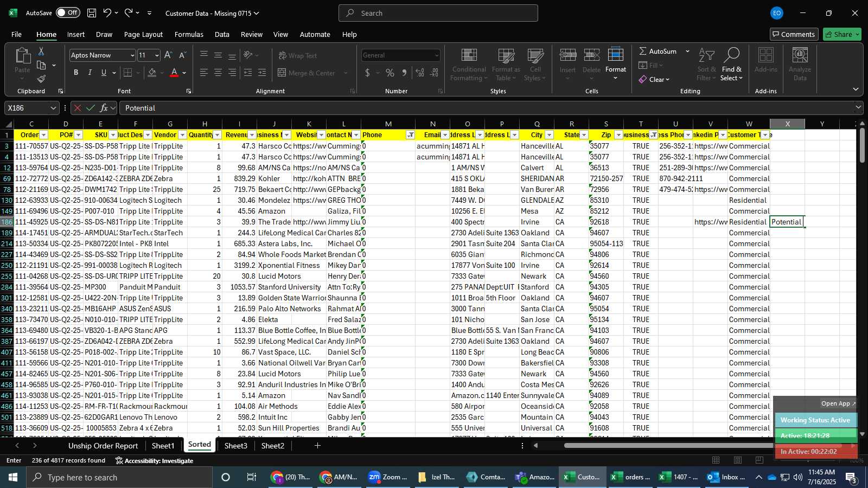Click the Analyze Data icon
The width and height of the screenshot is (868, 488).
(800, 56)
